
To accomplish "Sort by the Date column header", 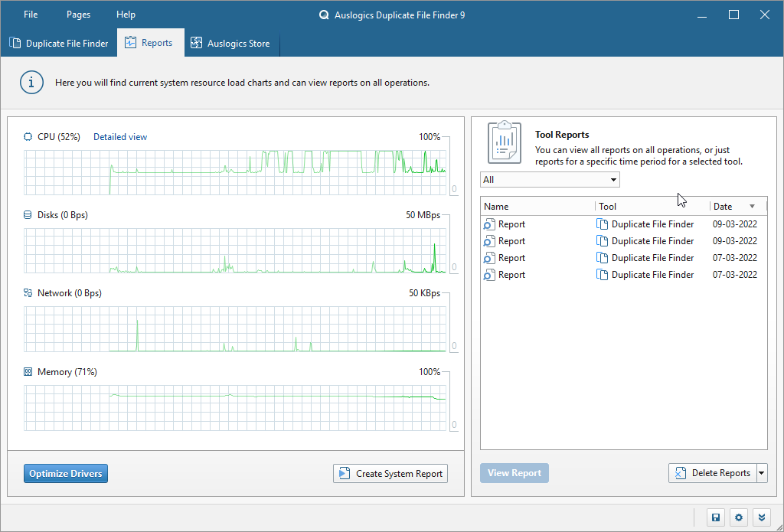I will [x=738, y=207].
